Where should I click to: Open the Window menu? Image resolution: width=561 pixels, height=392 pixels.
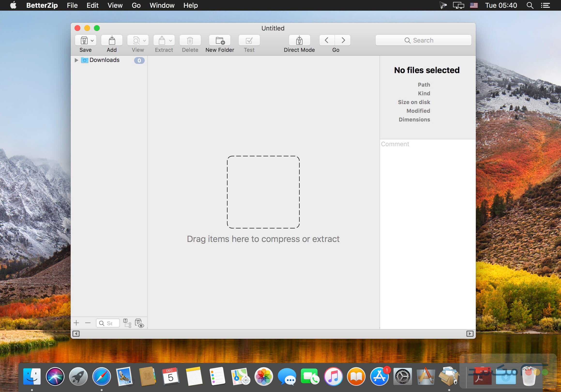162,5
